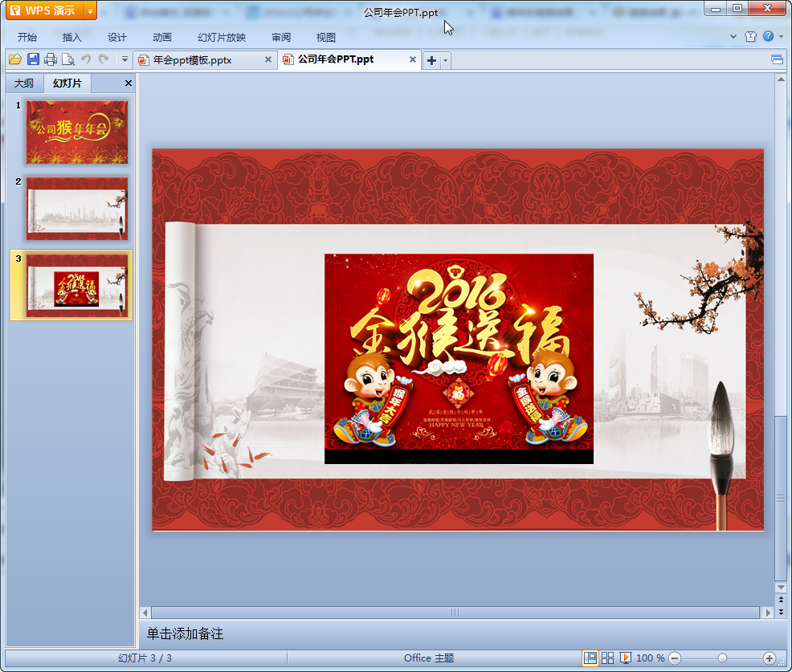
Task: Click the Save floppy disk icon
Action: tap(34, 59)
